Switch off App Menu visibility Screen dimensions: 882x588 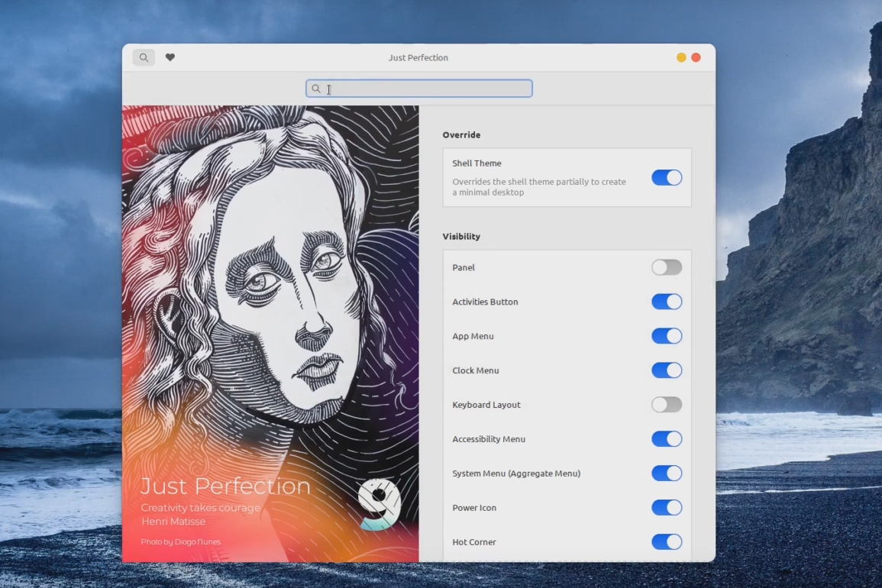[x=666, y=336]
